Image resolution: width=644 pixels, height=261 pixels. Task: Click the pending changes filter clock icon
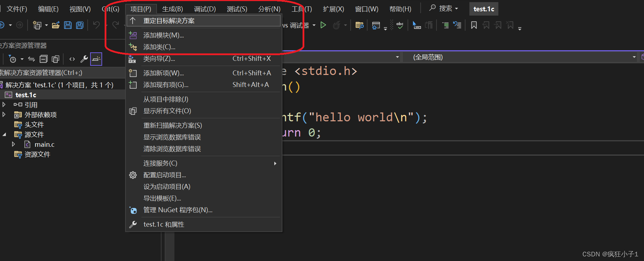[x=12, y=59]
